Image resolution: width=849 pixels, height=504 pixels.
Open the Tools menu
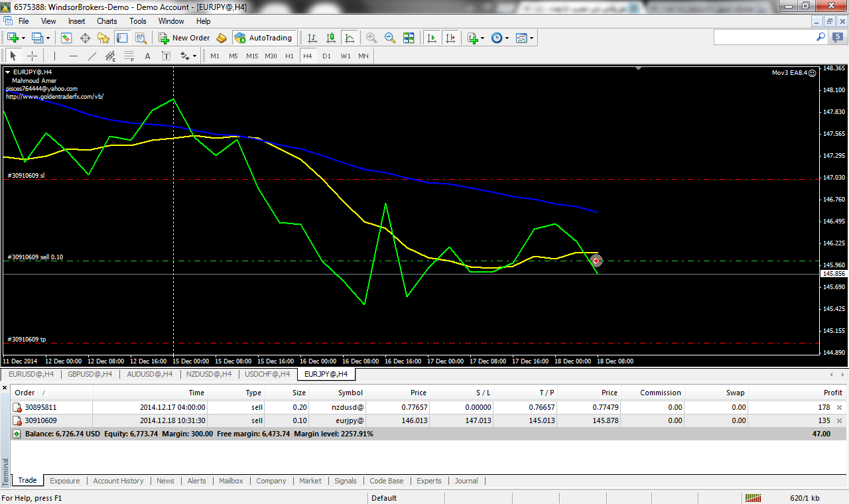(x=138, y=21)
